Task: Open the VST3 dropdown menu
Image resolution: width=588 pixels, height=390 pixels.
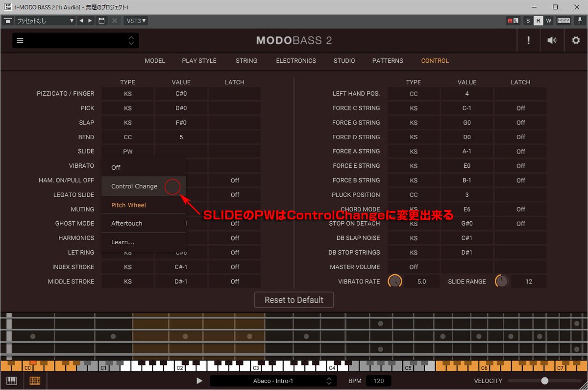Action: (136, 21)
